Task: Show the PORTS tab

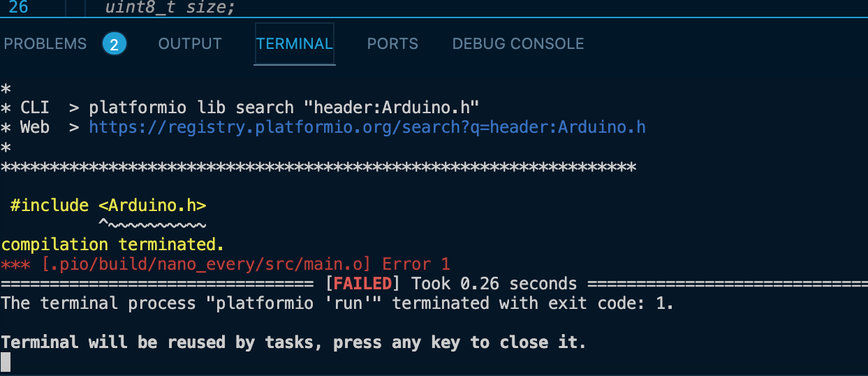Action: (x=392, y=43)
